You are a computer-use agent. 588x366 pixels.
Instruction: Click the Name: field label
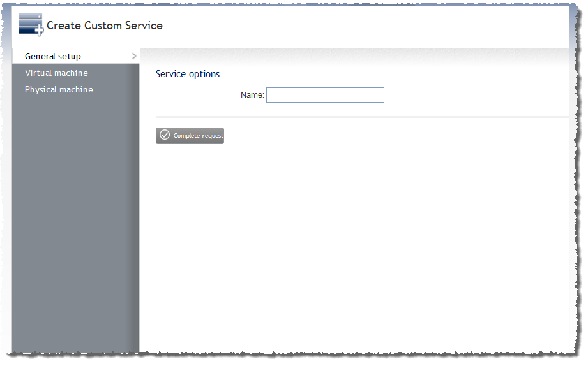point(252,95)
